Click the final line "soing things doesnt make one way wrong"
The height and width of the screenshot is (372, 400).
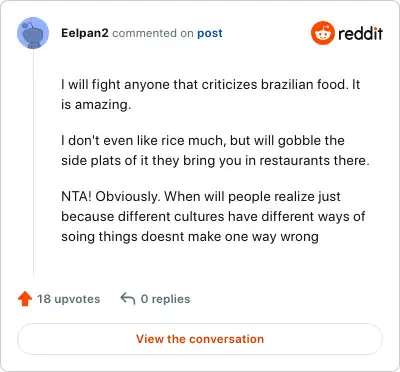coord(190,237)
